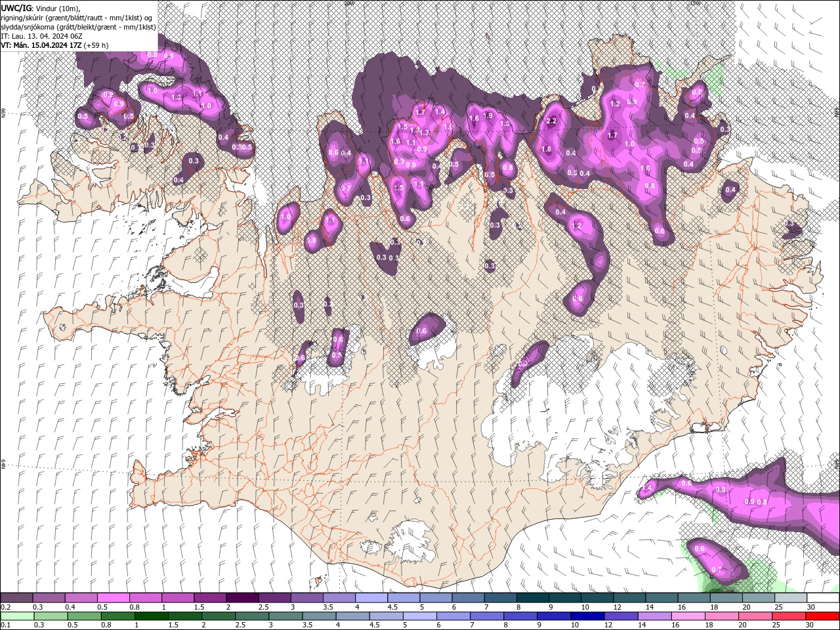The width and height of the screenshot is (840, 630).
Task: Click the '(+59 h)' forecast offset text
Action: [x=96, y=45]
